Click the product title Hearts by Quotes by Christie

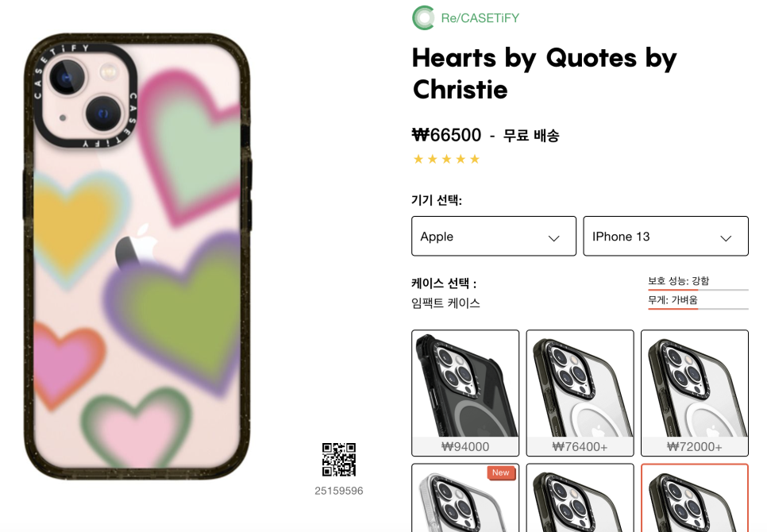544,73
